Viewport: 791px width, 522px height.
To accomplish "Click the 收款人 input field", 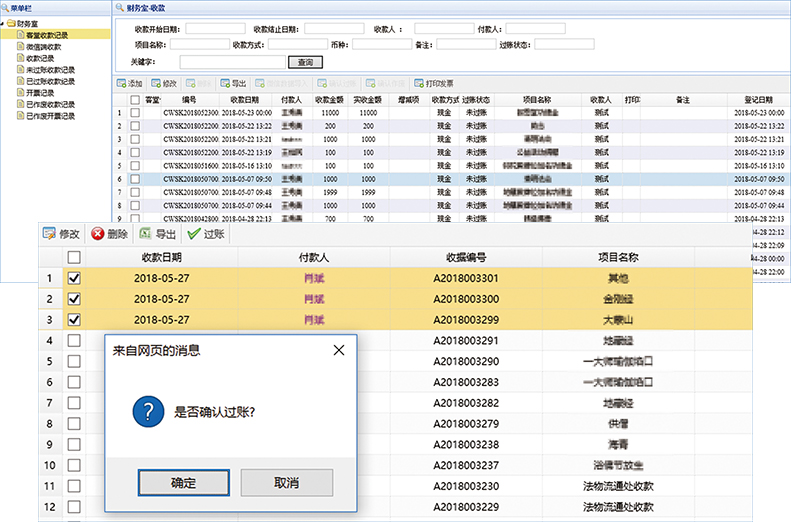I will (444, 29).
